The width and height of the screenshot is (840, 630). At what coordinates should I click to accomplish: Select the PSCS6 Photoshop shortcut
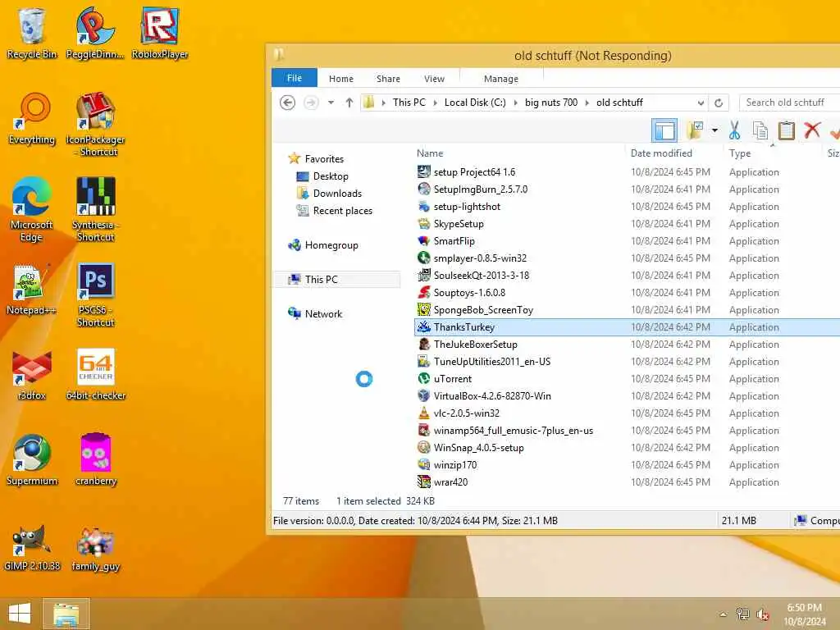95,294
